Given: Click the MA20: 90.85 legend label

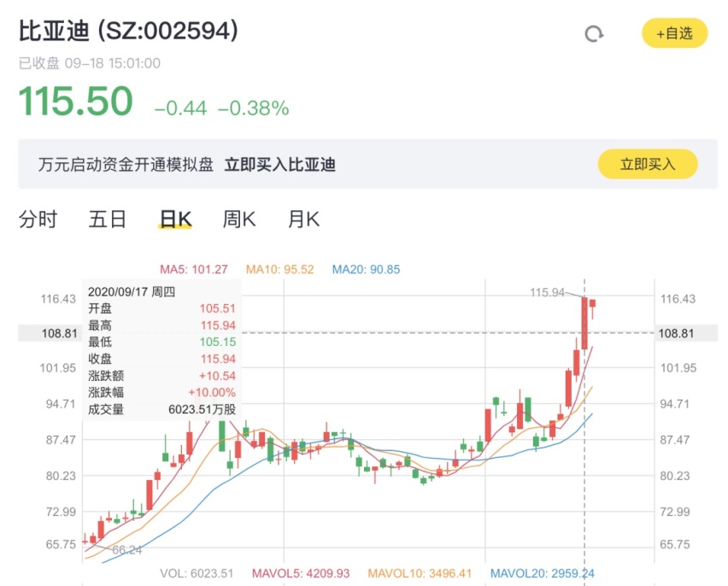Looking at the screenshot, I should click(366, 269).
